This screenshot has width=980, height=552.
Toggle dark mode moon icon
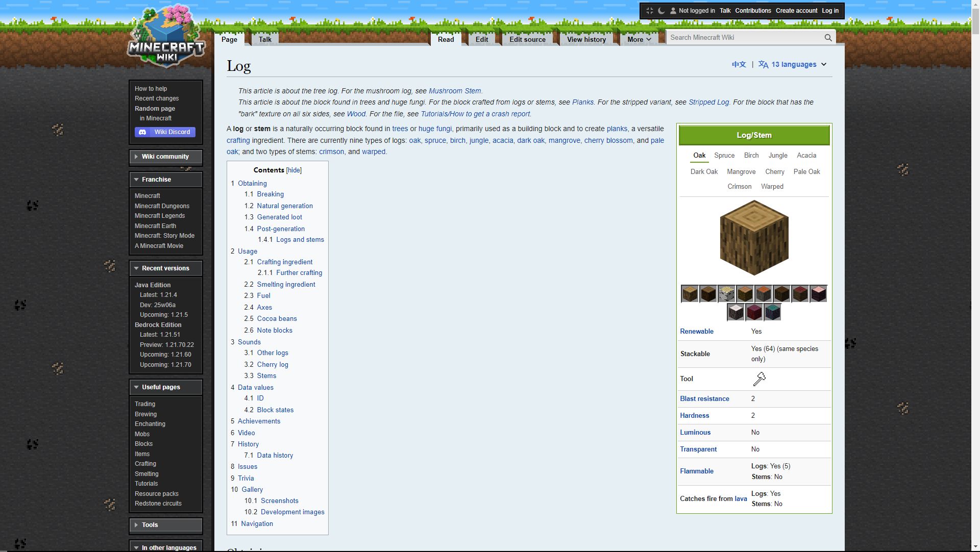click(x=661, y=11)
